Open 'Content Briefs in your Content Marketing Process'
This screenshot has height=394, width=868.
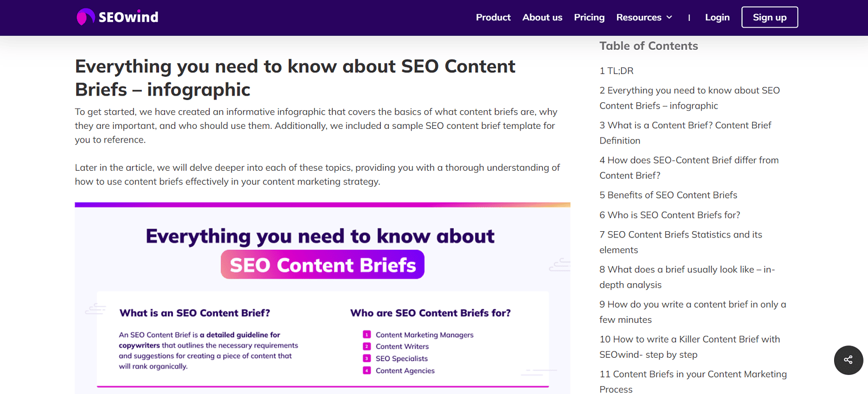coord(693,381)
